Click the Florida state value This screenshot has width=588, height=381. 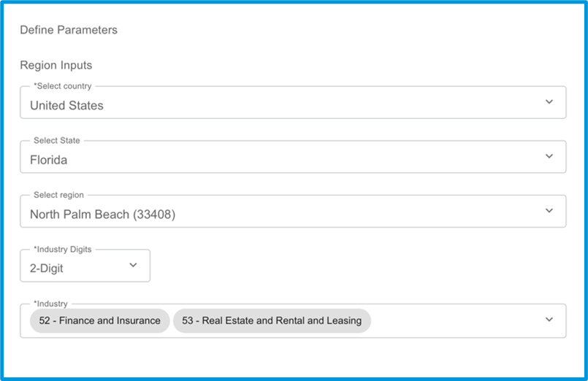point(49,160)
